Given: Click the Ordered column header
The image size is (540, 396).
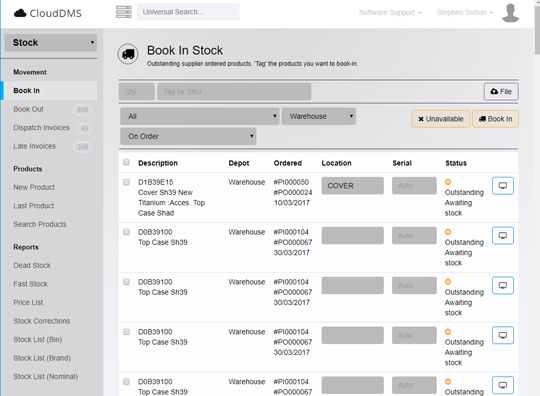Looking at the screenshot, I should tap(288, 163).
